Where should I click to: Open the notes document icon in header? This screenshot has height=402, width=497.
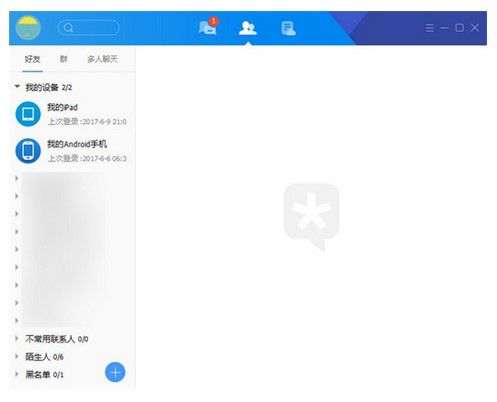(x=288, y=28)
